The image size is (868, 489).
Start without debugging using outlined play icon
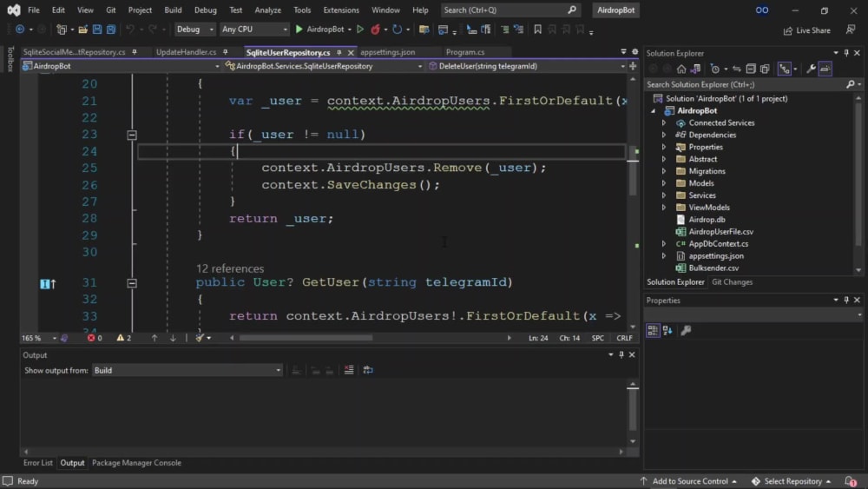pos(360,30)
